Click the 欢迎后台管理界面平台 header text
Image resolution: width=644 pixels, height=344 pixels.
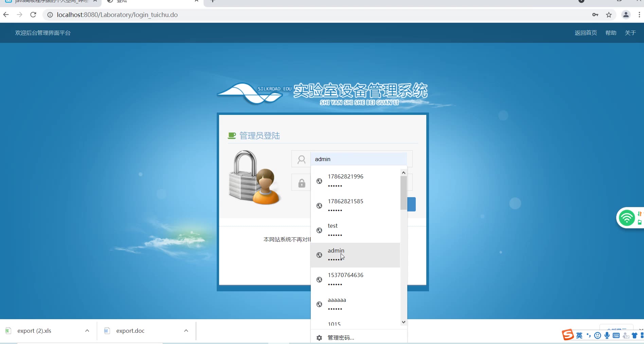pyautogui.click(x=43, y=33)
